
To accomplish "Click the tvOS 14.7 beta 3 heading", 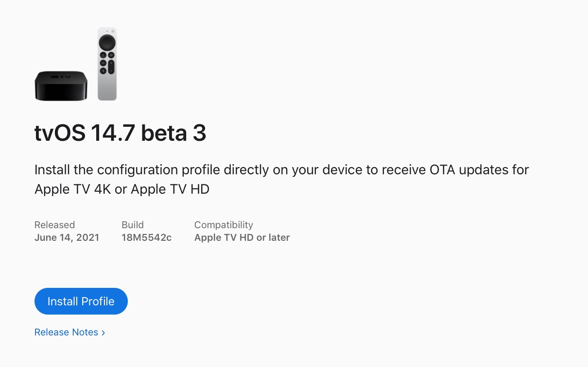I will tap(121, 133).
